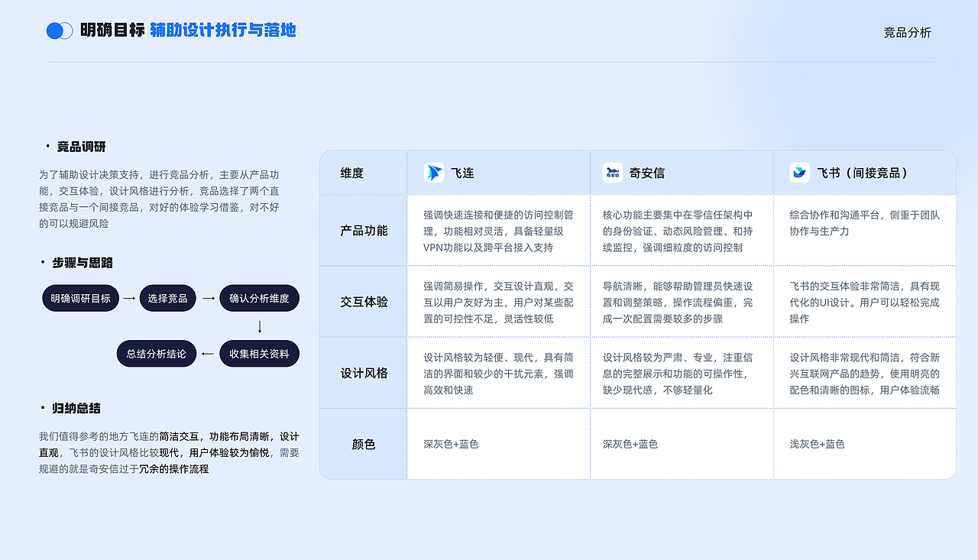Click the 竞品调研 paragraph starting 为了辅助设计决策支持

click(x=159, y=199)
